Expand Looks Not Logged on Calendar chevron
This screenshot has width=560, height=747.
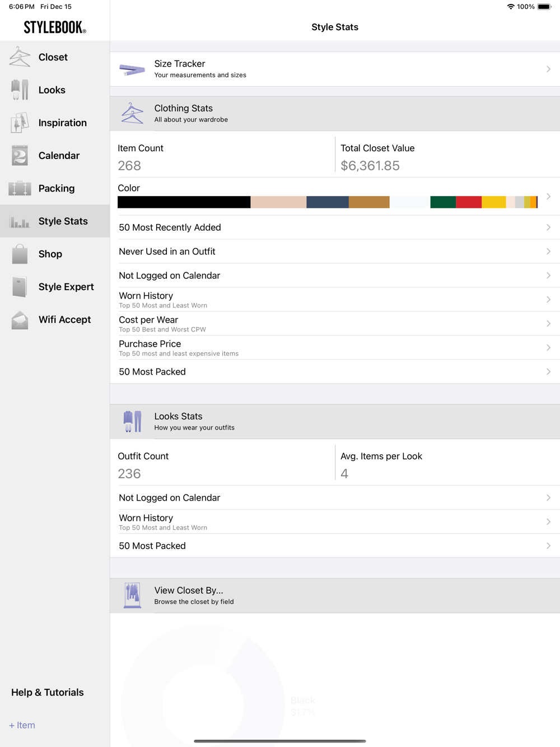pos(548,498)
